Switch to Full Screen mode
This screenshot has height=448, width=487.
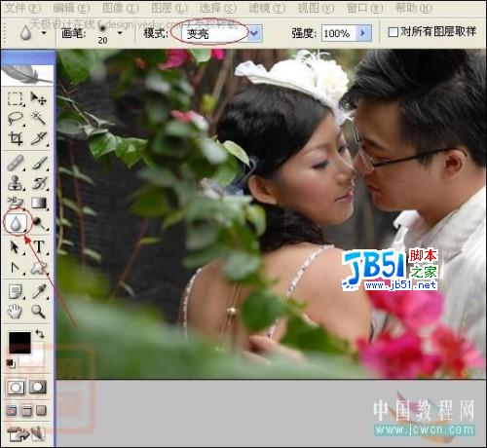tap(41, 411)
